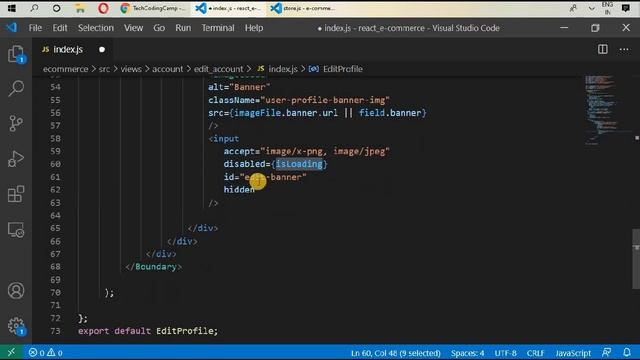Click the input tag on line 58

pyautogui.click(x=224, y=138)
